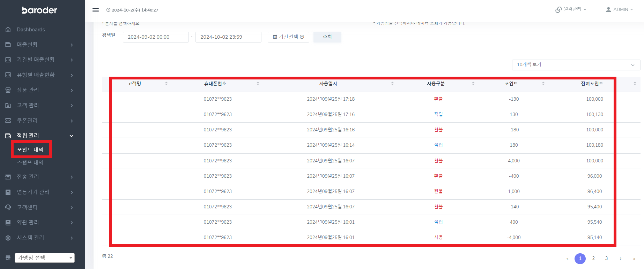Click the 총 22 total count
This screenshot has width=644, height=269.
[108, 256]
